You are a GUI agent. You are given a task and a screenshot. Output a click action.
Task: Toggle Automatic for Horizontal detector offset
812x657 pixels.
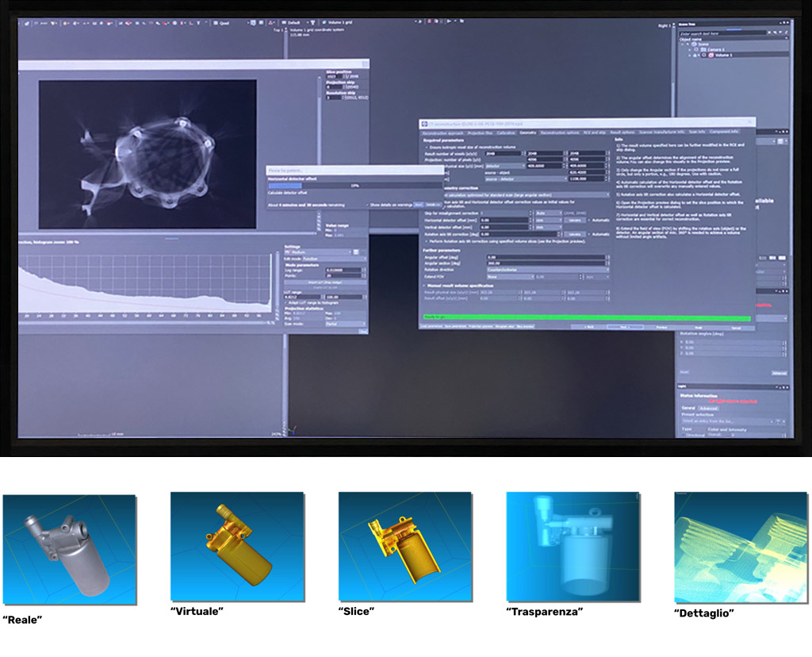[x=589, y=221]
